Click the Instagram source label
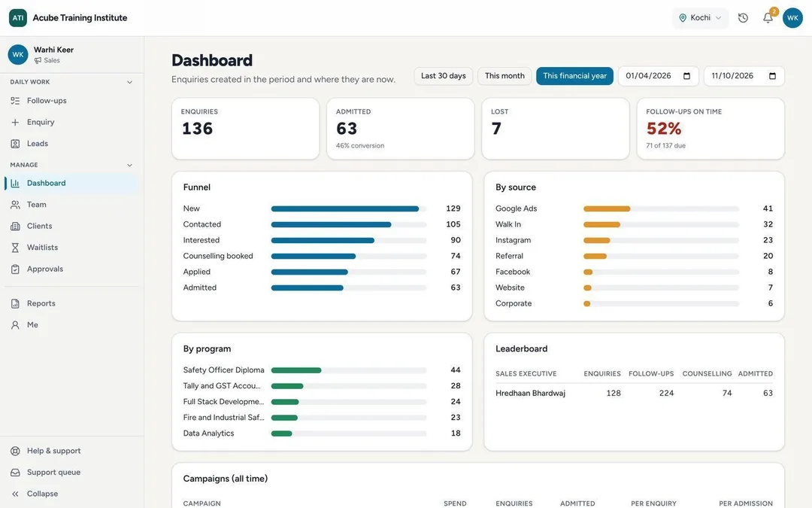812x508 pixels. tap(513, 240)
